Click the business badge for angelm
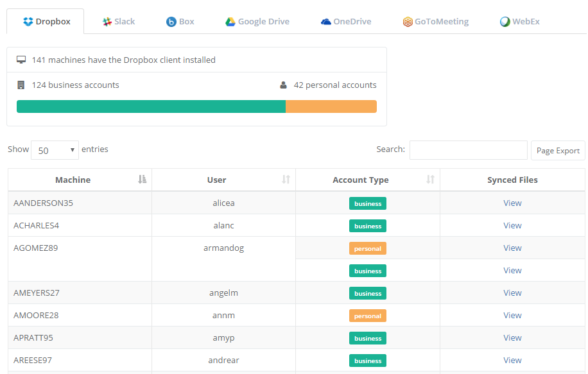 pos(367,293)
